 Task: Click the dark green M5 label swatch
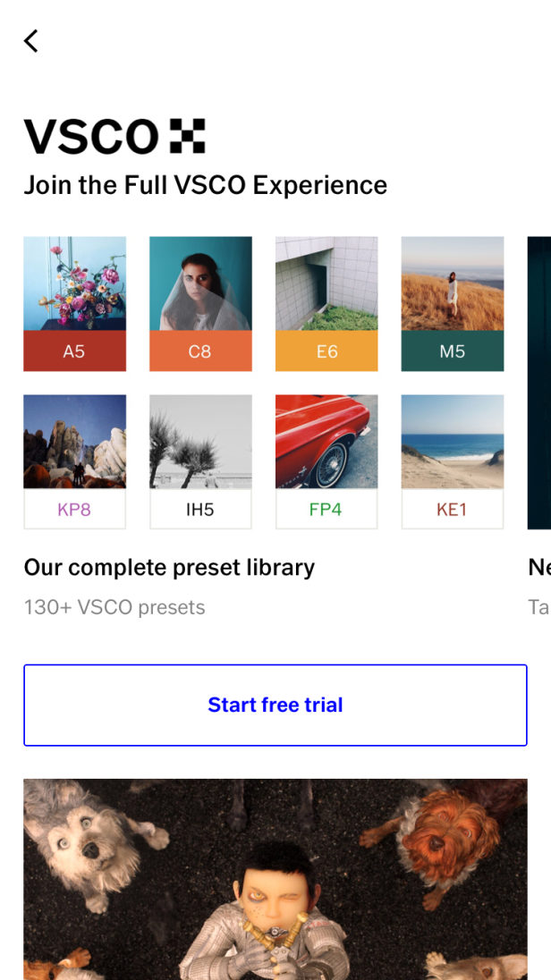point(453,351)
